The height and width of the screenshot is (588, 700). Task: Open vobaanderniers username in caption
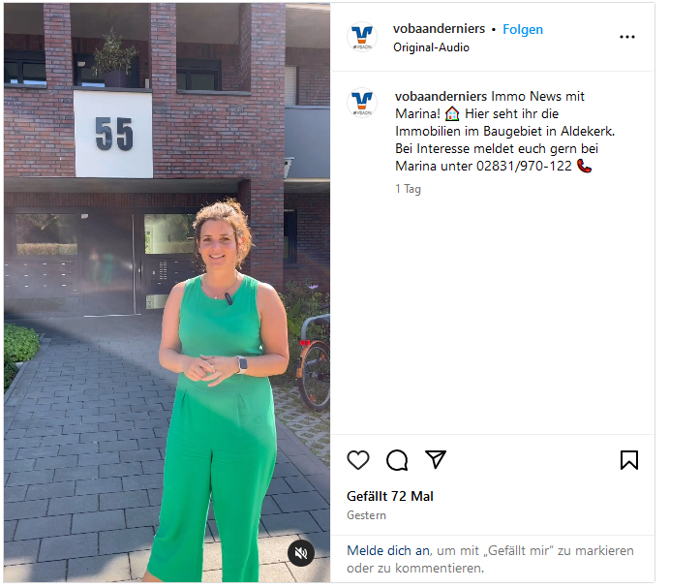pyautogui.click(x=441, y=96)
